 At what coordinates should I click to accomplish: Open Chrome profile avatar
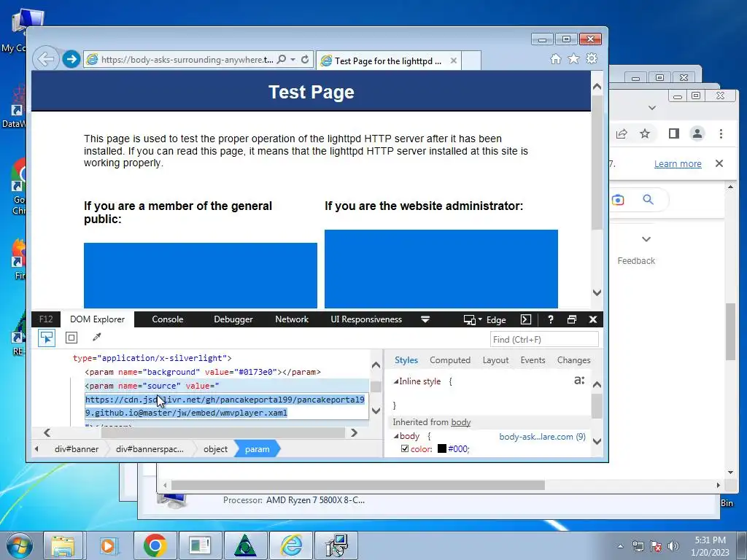(x=697, y=134)
